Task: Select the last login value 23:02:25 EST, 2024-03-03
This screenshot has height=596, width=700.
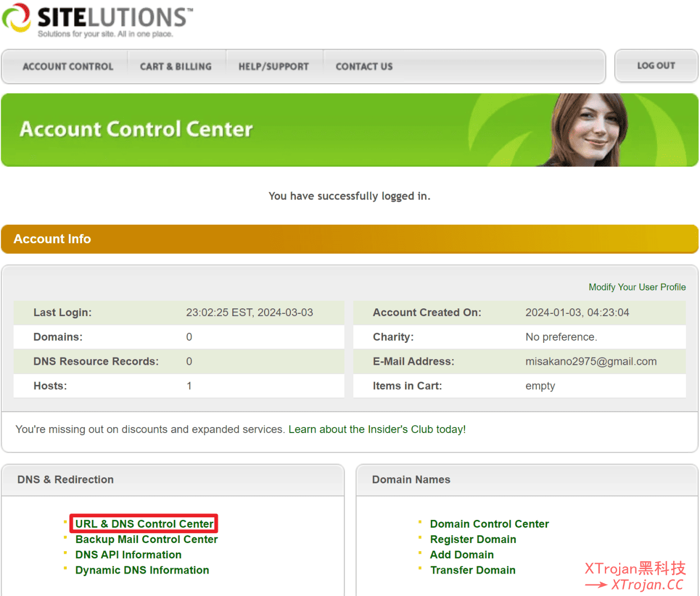Action: (x=249, y=312)
